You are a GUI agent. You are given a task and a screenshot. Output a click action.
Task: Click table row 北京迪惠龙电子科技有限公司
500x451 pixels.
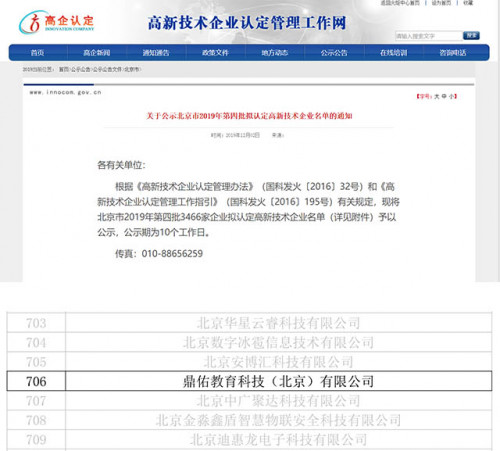pos(278,440)
